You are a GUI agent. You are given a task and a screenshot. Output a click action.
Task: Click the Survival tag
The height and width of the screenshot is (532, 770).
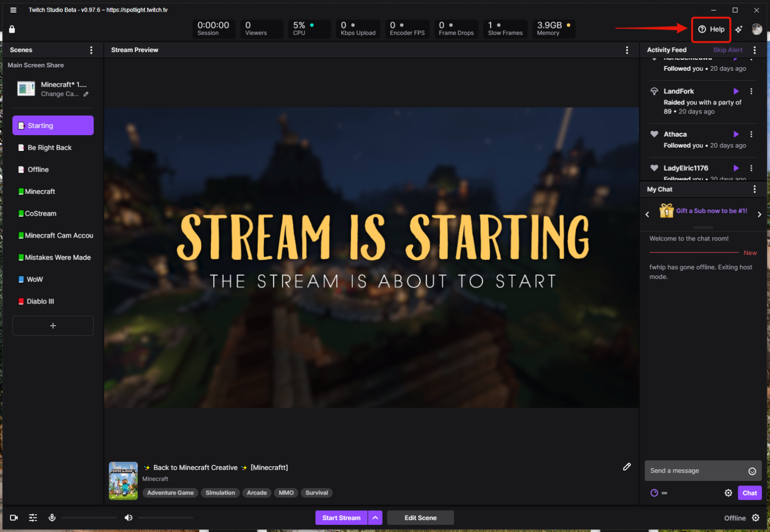click(x=317, y=493)
